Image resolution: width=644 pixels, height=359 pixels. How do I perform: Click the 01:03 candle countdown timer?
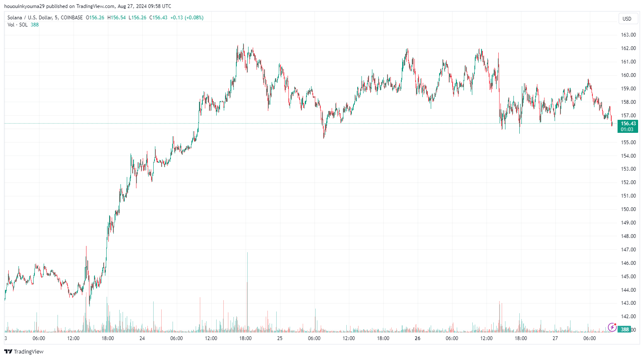point(627,129)
